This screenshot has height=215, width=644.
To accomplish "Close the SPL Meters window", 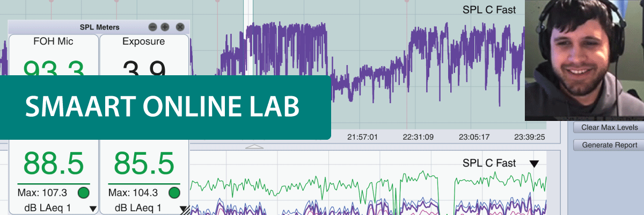I will (180, 27).
